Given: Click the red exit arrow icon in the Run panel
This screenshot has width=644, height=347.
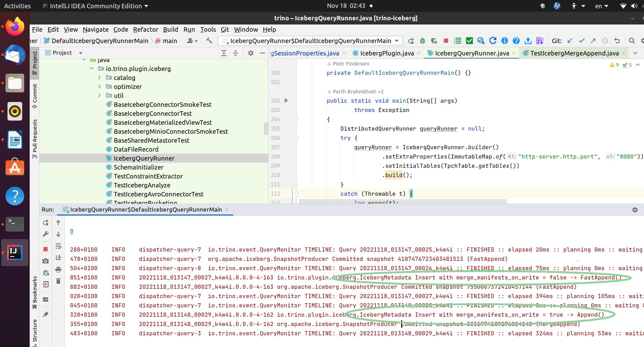Looking at the screenshot, I should pyautogui.click(x=46, y=284).
